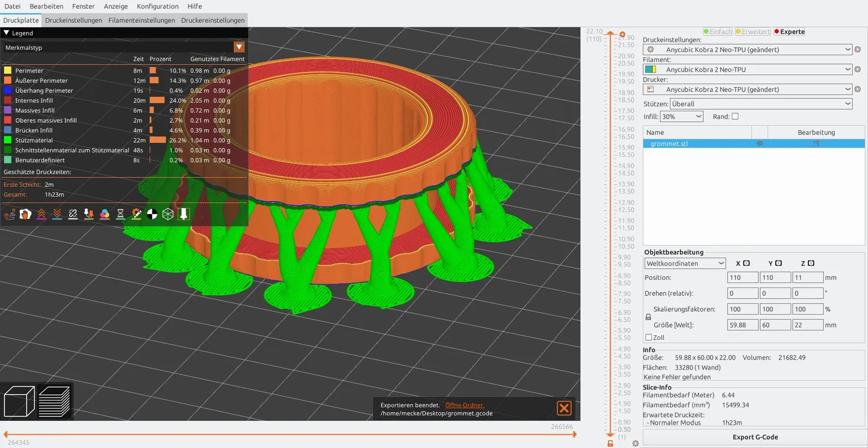Click Größe Z input field showing 22
Viewport: 868px width, 448px height.
click(808, 325)
